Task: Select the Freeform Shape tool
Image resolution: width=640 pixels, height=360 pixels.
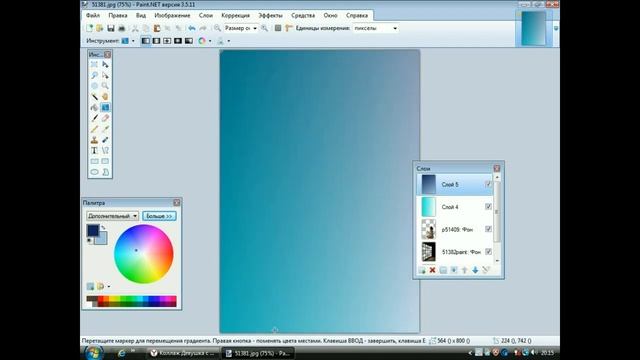Action: click(x=105, y=172)
